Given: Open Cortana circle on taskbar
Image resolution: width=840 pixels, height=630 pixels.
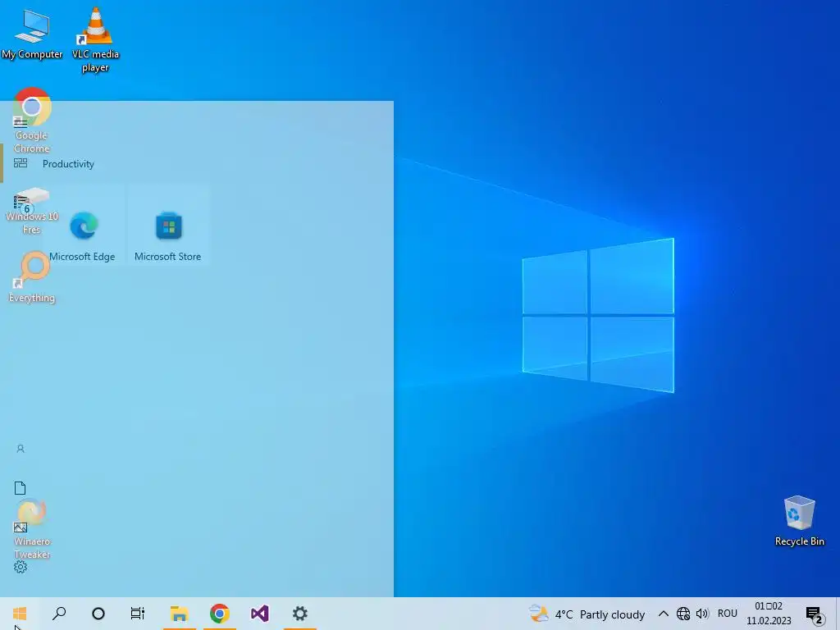Looking at the screenshot, I should 98,614.
